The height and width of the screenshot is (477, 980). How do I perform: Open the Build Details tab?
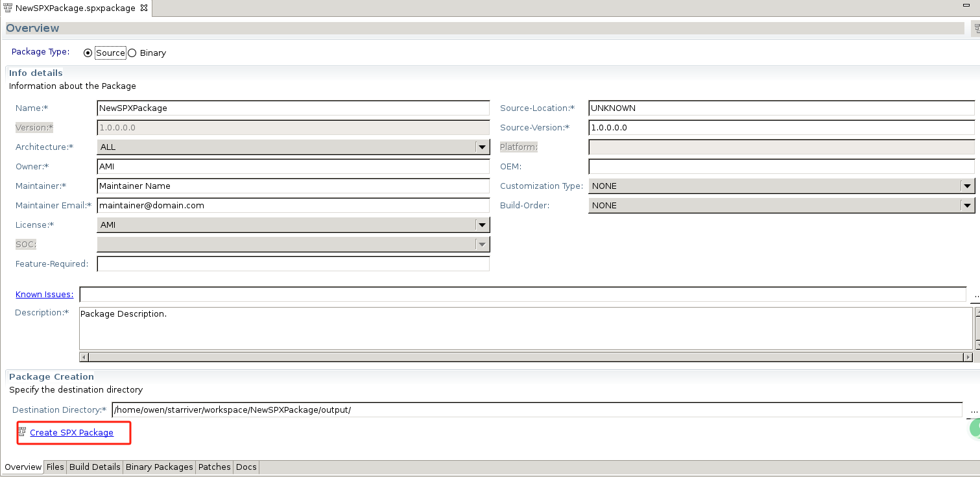pyautogui.click(x=94, y=467)
